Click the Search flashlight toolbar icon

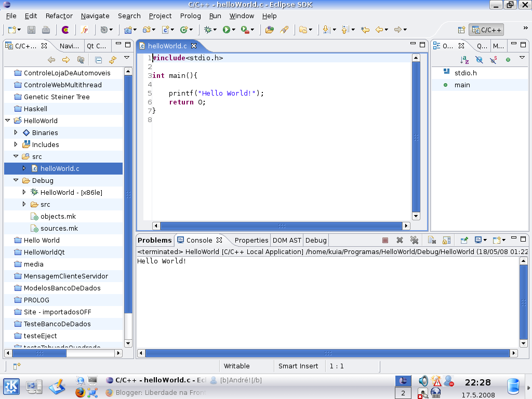pos(284,30)
